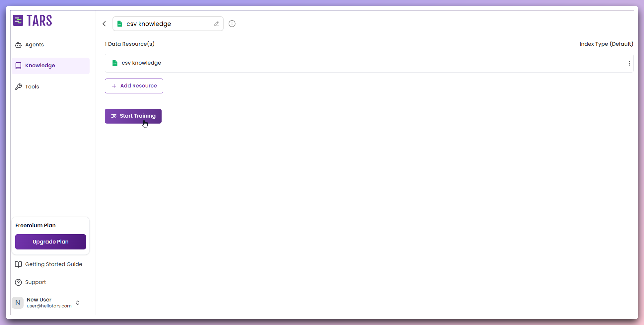The image size is (644, 325).
Task: Click Index Type (Default) label
Action: click(x=606, y=44)
